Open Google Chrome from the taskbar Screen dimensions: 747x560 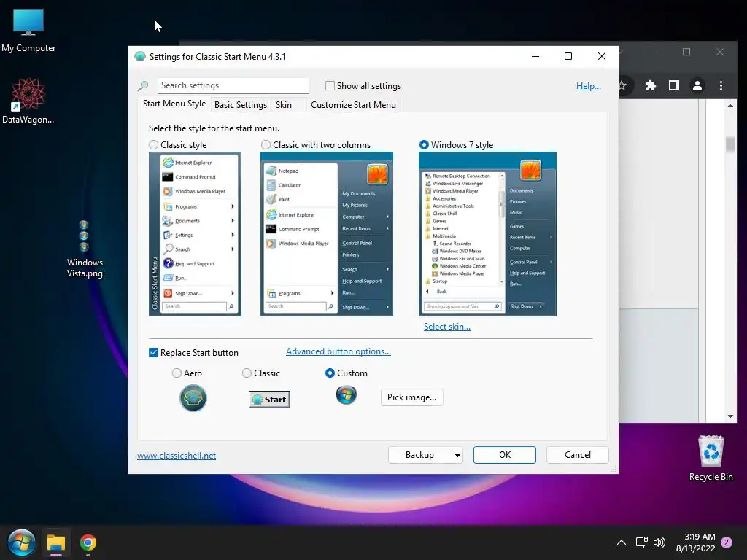[x=88, y=542]
